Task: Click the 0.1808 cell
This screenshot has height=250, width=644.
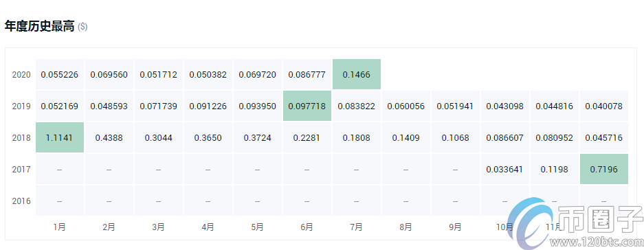Action: click(x=357, y=137)
